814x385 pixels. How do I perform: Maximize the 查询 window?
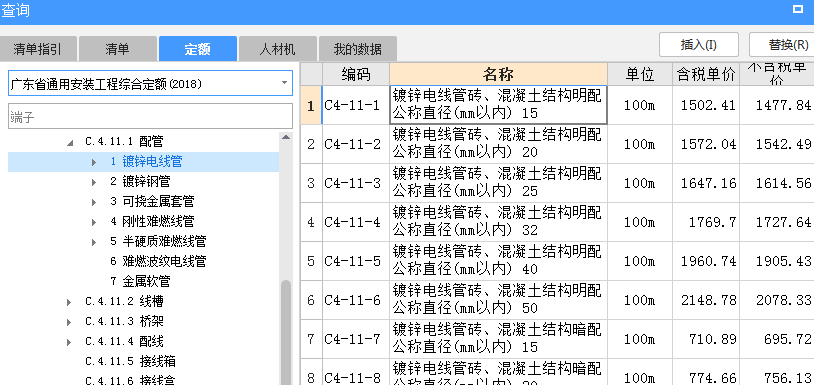(797, 9)
